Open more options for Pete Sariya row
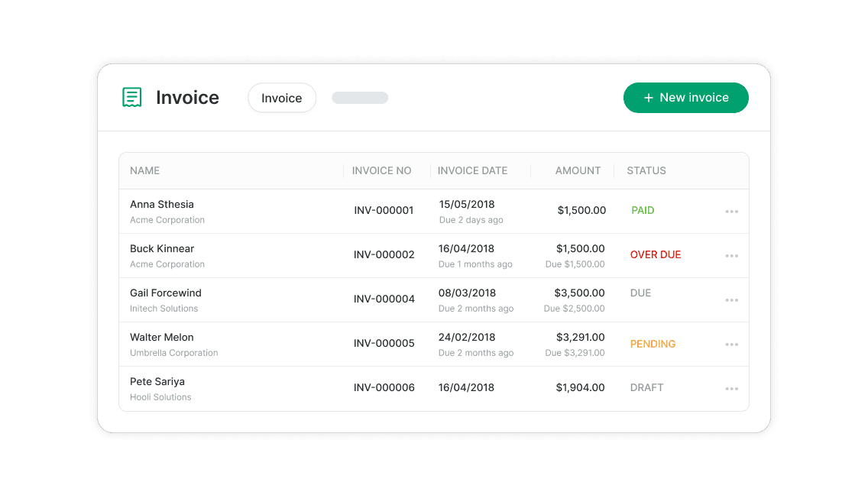This screenshot has height=495, width=868. click(x=731, y=389)
